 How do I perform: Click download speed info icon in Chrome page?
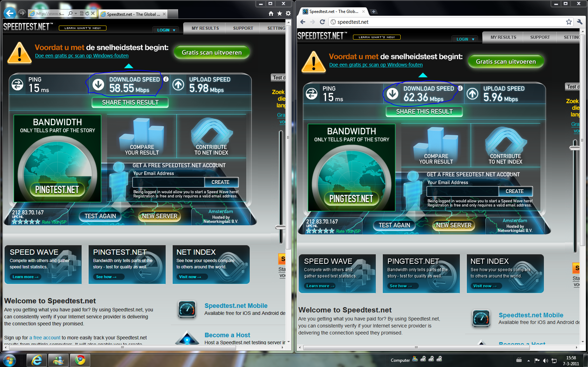pos(460,88)
